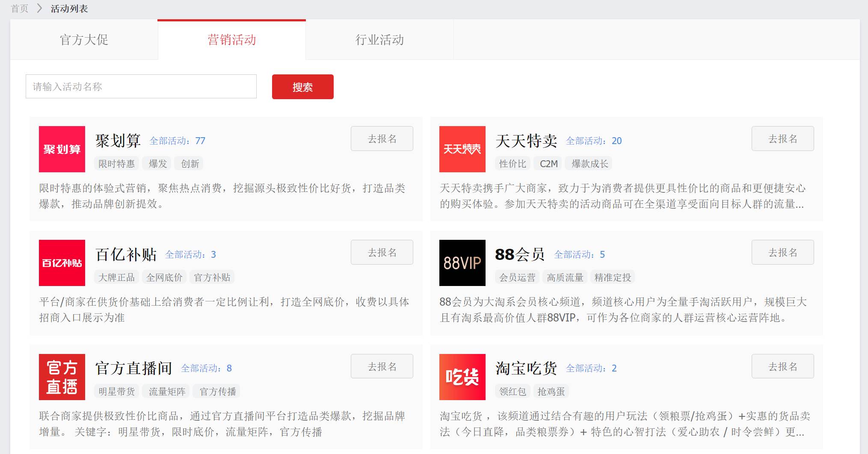Click the 百亿补贴 title text
The width and height of the screenshot is (868, 454).
coord(126,254)
